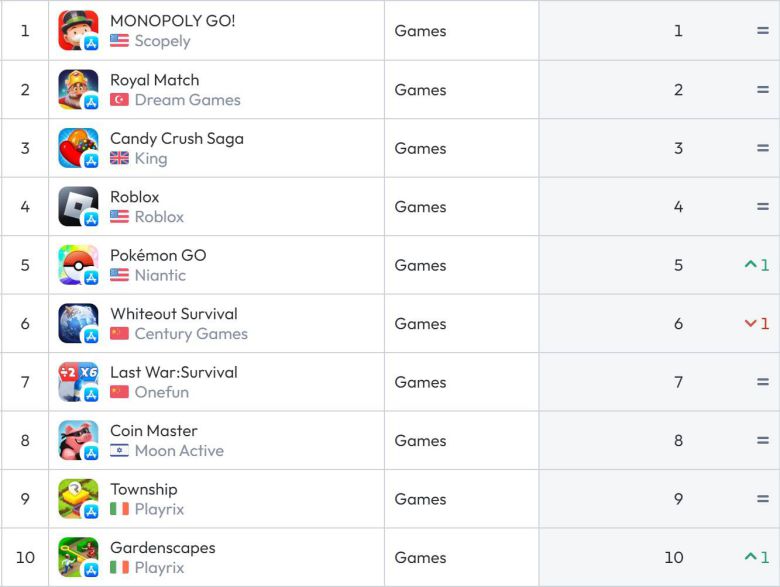The height and width of the screenshot is (587, 780).
Task: Open the Moon Active publisher link
Action: pos(179,451)
